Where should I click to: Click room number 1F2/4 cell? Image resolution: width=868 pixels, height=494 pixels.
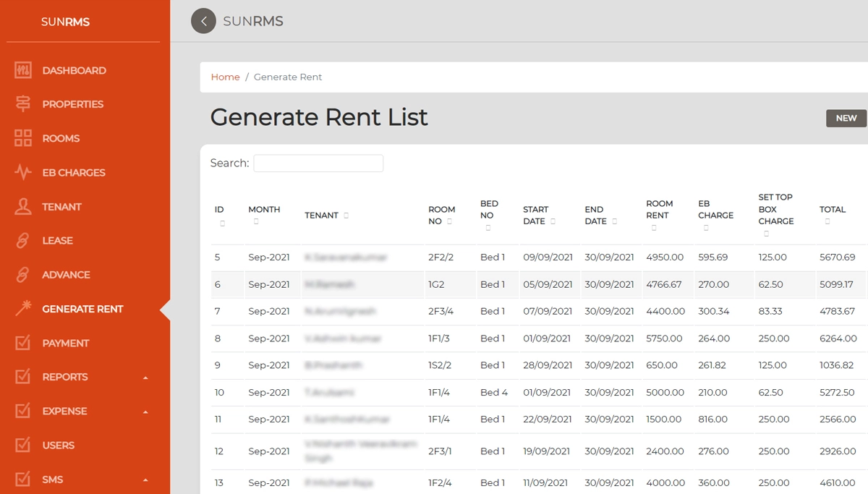click(x=440, y=482)
